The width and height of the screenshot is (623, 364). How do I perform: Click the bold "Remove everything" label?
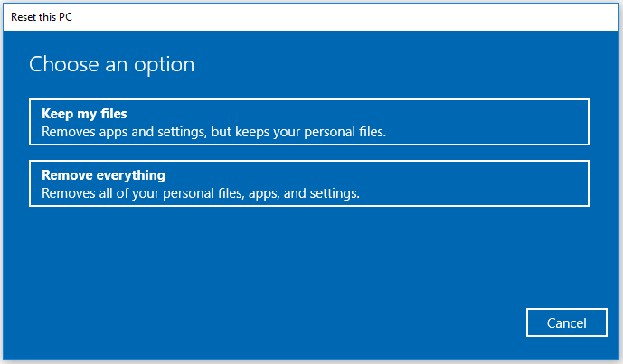point(103,175)
